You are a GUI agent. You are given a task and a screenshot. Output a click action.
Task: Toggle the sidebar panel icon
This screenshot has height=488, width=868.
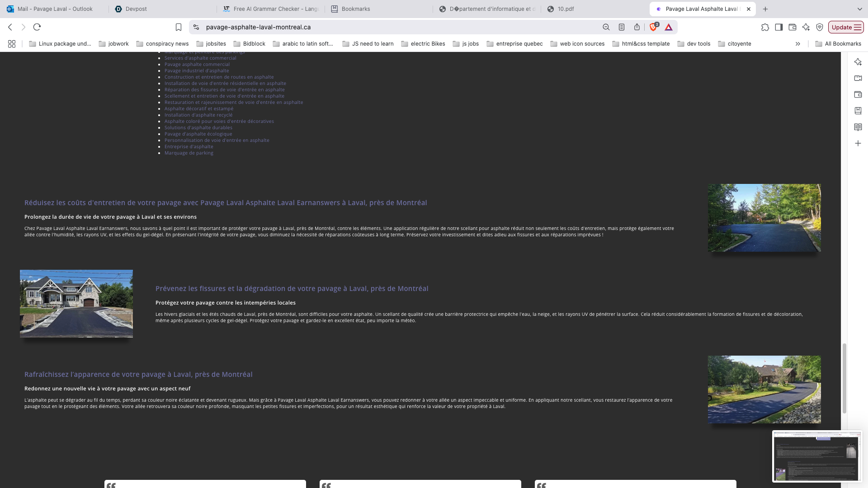click(x=778, y=27)
